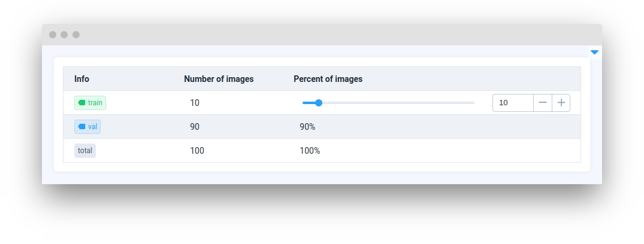Image resolution: width=644 pixels, height=244 pixels.
Task: Decrease train percent with minus button
Action: point(543,103)
